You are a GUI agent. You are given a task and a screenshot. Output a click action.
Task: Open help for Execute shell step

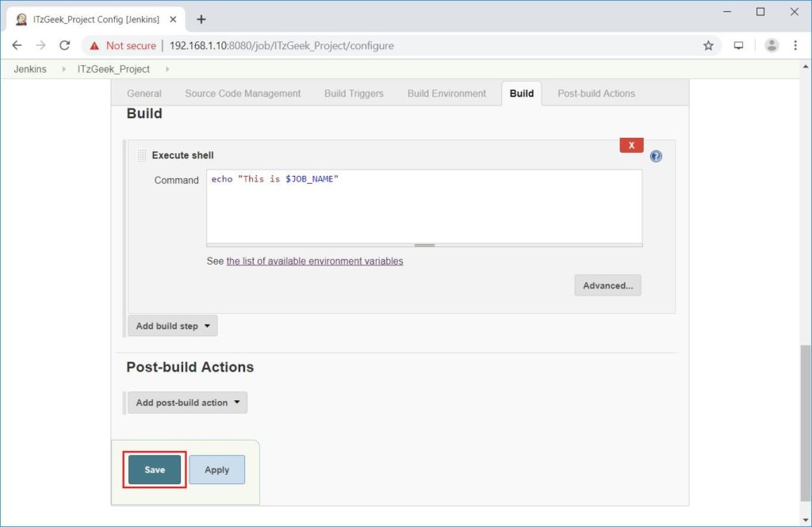(656, 156)
